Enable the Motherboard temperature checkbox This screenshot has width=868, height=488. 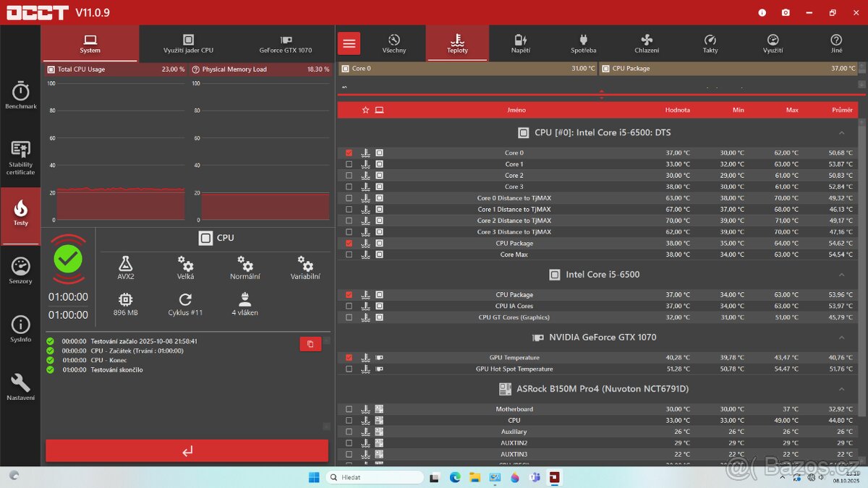349,408
